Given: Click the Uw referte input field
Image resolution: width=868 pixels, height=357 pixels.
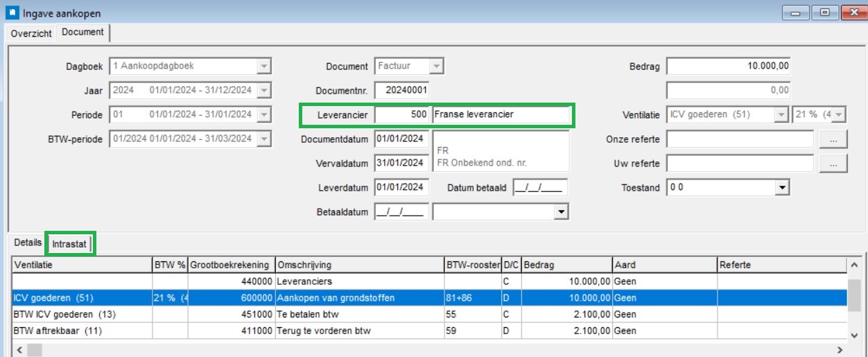Looking at the screenshot, I should pos(740,164).
